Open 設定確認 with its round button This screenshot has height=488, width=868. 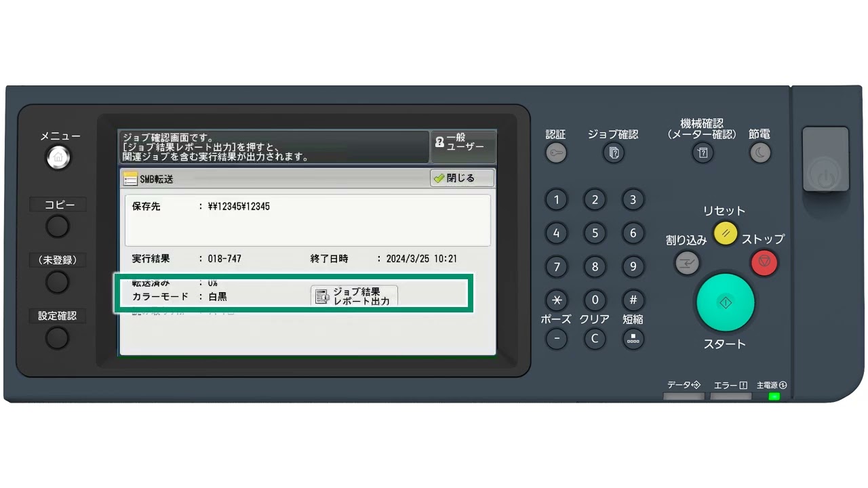pos(58,338)
